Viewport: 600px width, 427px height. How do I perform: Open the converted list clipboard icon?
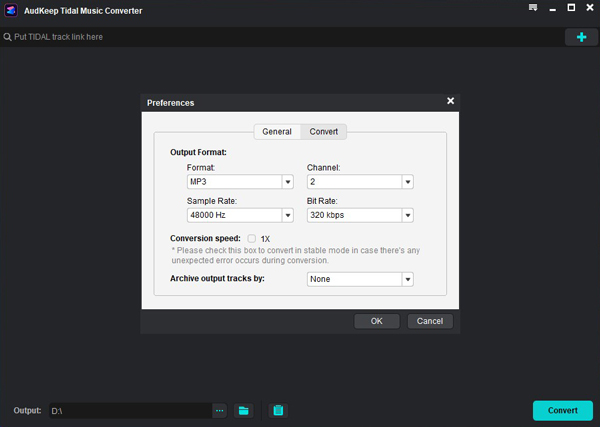coord(278,411)
